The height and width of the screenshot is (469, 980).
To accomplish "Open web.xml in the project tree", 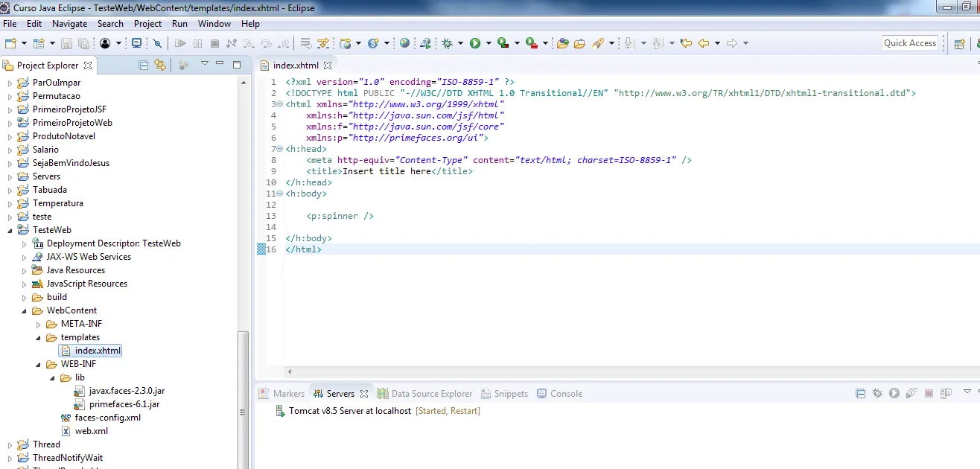I will [x=91, y=431].
